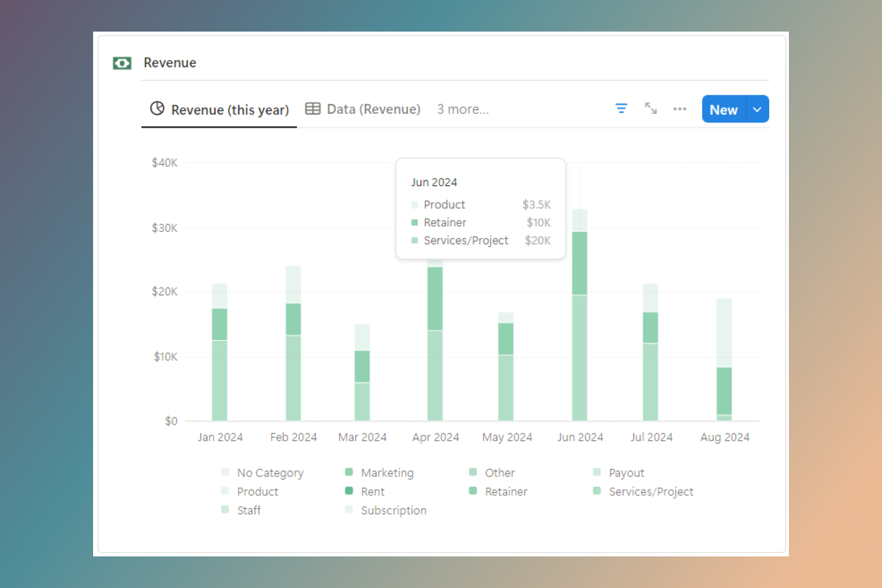Open the three-dot more options menu
882x588 pixels.
click(x=679, y=109)
